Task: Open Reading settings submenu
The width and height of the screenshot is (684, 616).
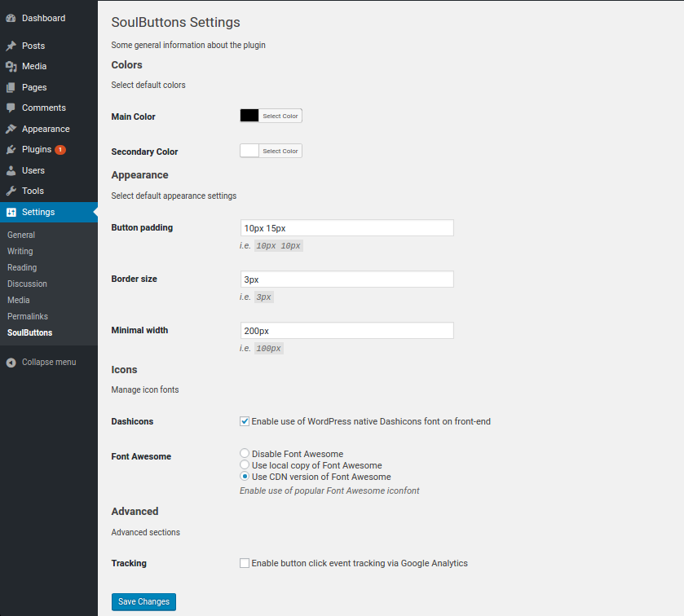Action: (22, 268)
